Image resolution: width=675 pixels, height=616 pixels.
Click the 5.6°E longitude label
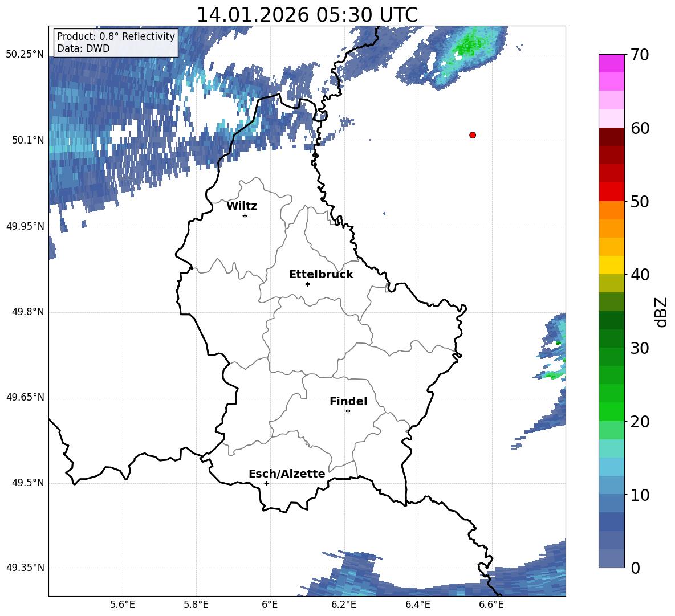123,605
